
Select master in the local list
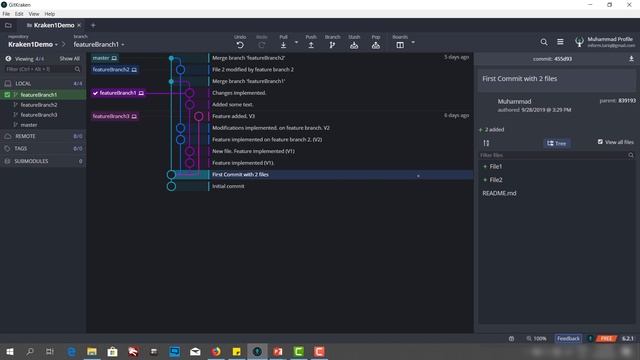29,125
